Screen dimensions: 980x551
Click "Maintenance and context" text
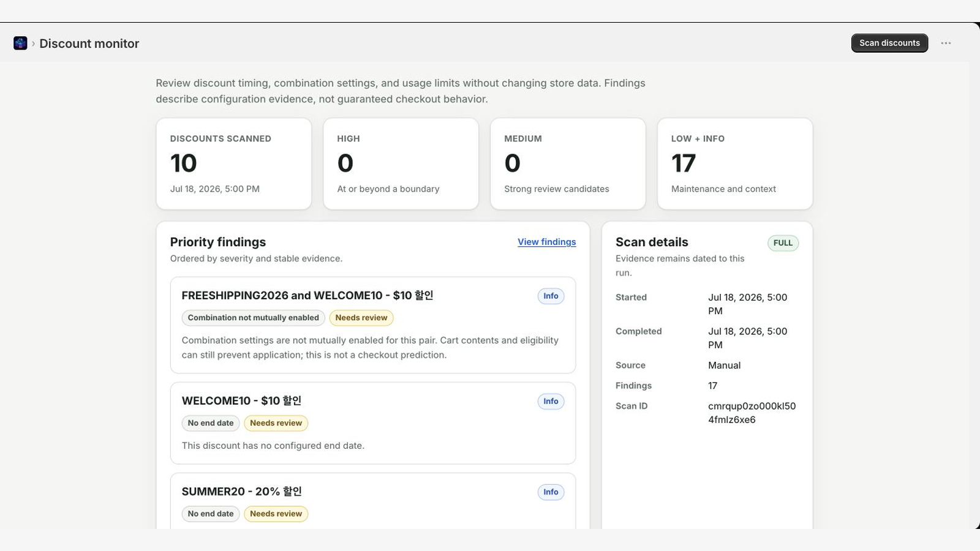[x=723, y=189]
